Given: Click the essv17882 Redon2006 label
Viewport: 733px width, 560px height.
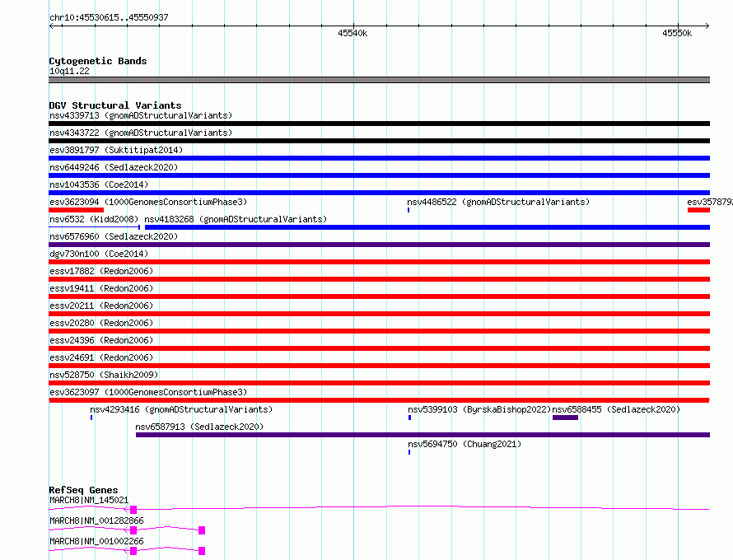Looking at the screenshot, I should [101, 271].
